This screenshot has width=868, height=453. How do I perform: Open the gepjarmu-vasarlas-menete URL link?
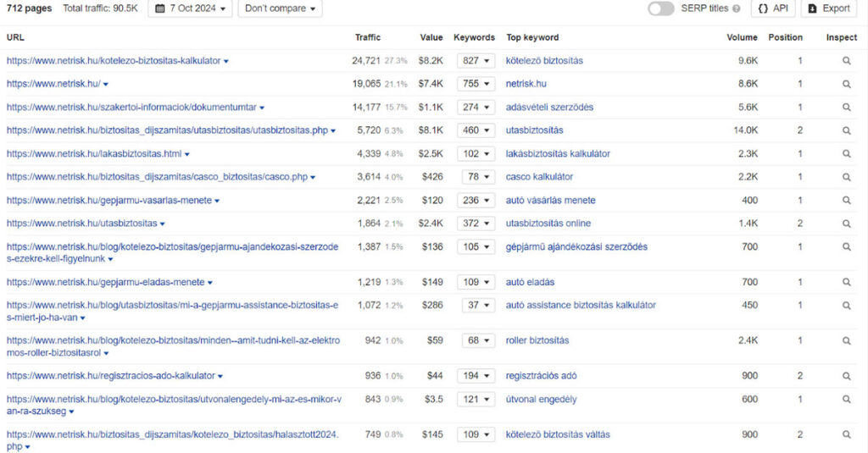coord(109,200)
